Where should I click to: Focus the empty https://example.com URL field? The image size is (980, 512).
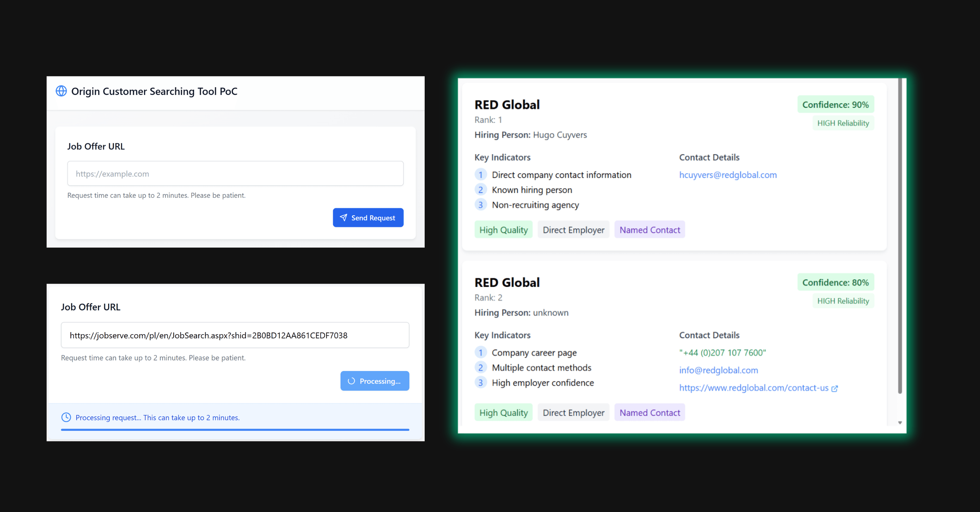click(x=236, y=173)
